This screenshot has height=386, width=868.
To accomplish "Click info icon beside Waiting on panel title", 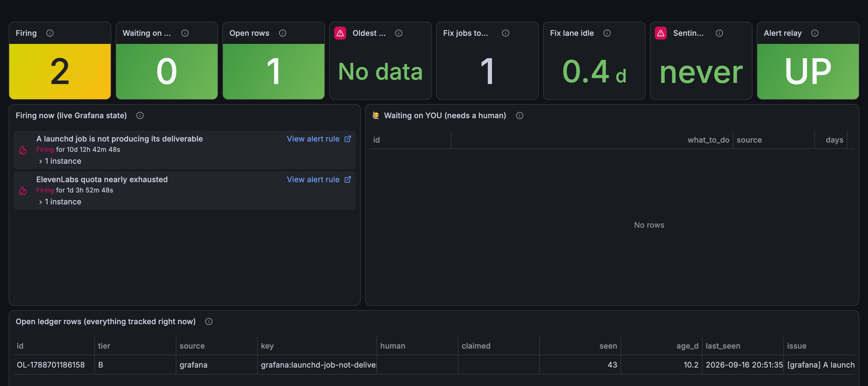I will (185, 33).
